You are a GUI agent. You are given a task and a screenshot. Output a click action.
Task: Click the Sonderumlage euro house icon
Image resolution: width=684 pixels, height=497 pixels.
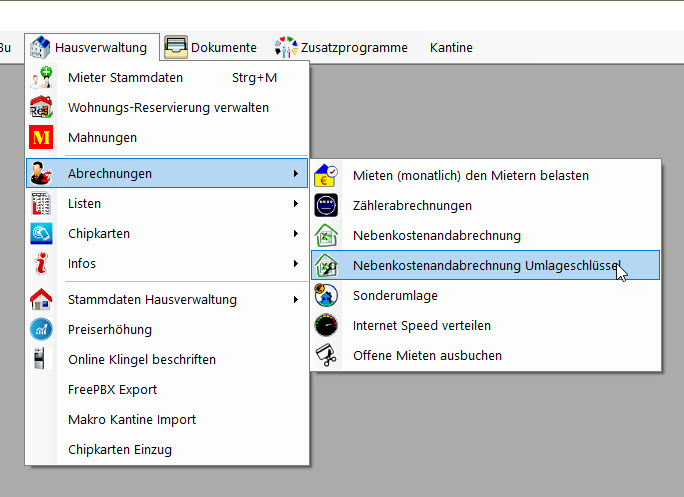(326, 295)
